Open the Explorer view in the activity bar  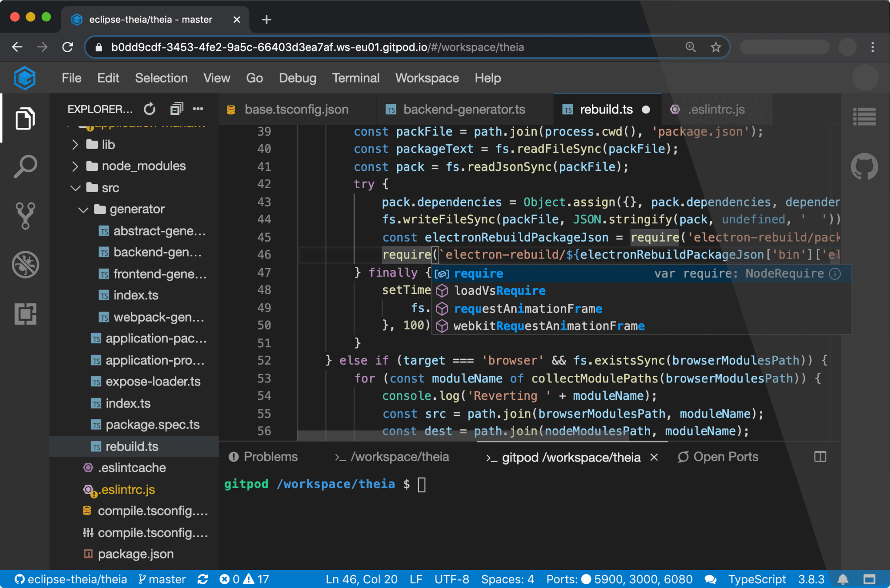click(x=25, y=119)
